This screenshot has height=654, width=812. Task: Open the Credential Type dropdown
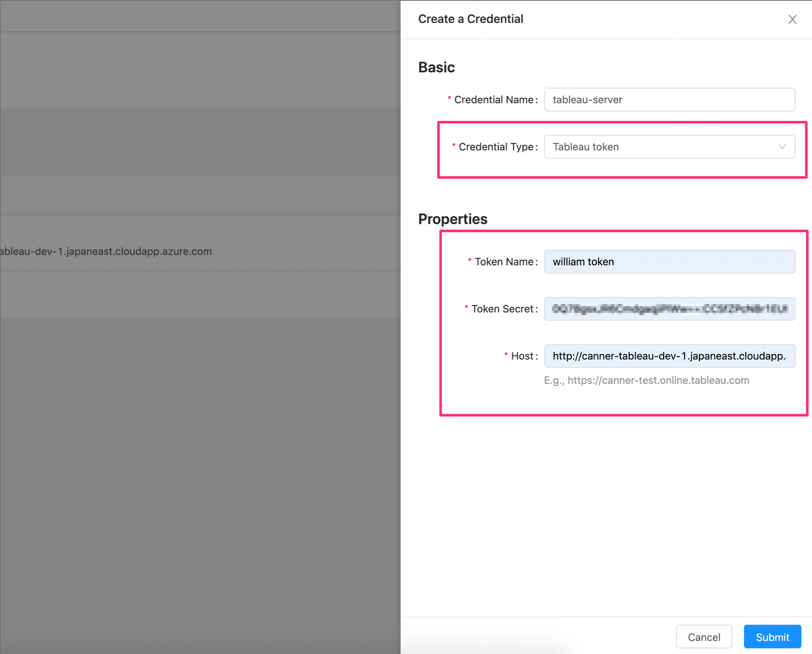tap(669, 147)
